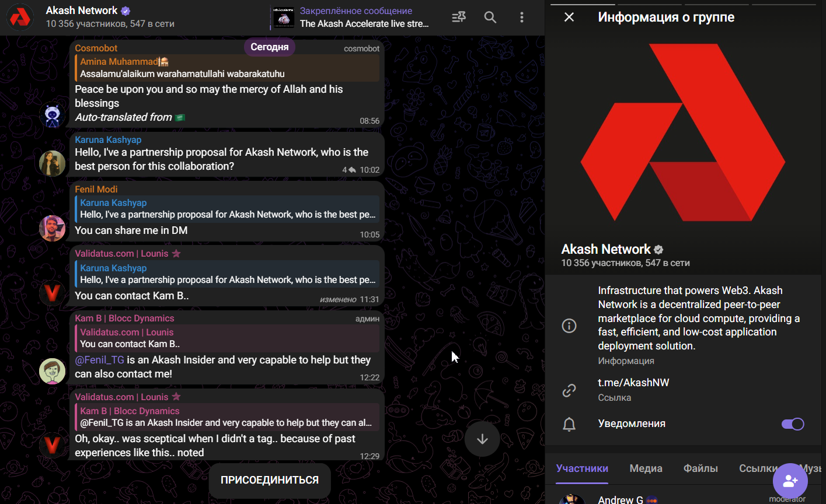This screenshot has height=504, width=826.
Task: Open the t.me/AkashNW group link
Action: tap(633, 383)
